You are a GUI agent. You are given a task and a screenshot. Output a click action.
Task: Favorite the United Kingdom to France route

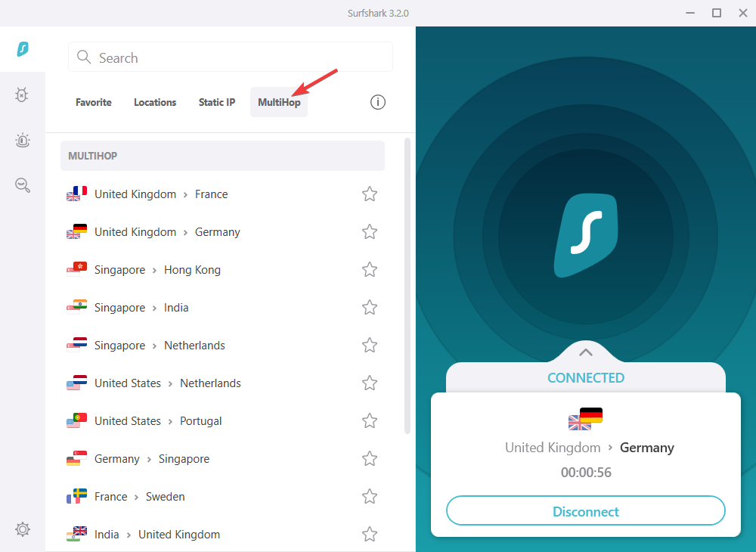click(370, 194)
